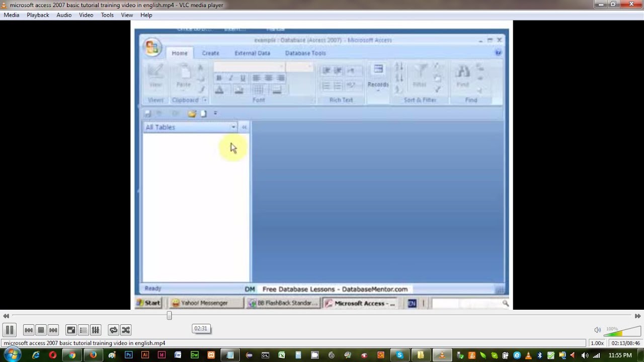Viewport: 644px width, 362px height.
Task: Click the Find binoculars button
Action: click(x=463, y=75)
